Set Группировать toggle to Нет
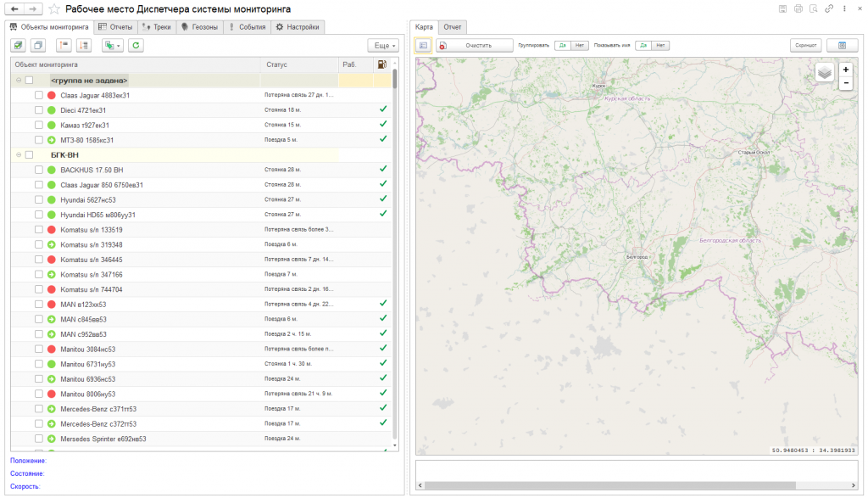 (580, 45)
